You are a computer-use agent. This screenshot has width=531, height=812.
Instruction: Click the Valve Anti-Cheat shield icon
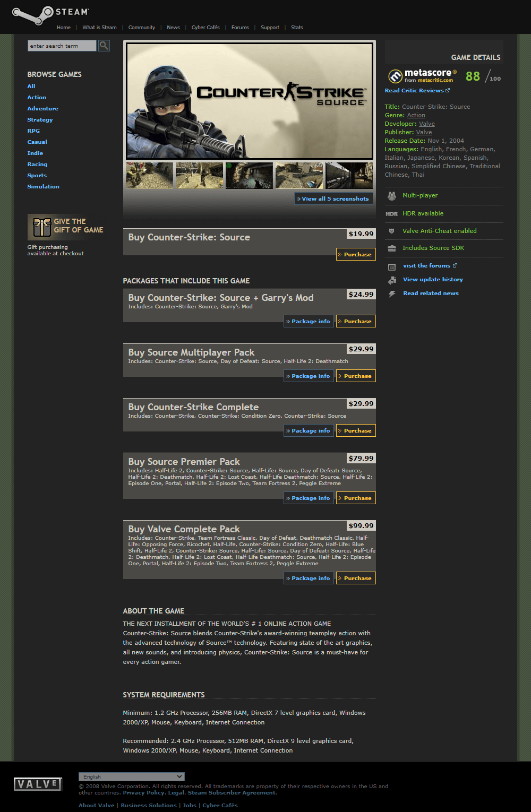pyautogui.click(x=392, y=231)
